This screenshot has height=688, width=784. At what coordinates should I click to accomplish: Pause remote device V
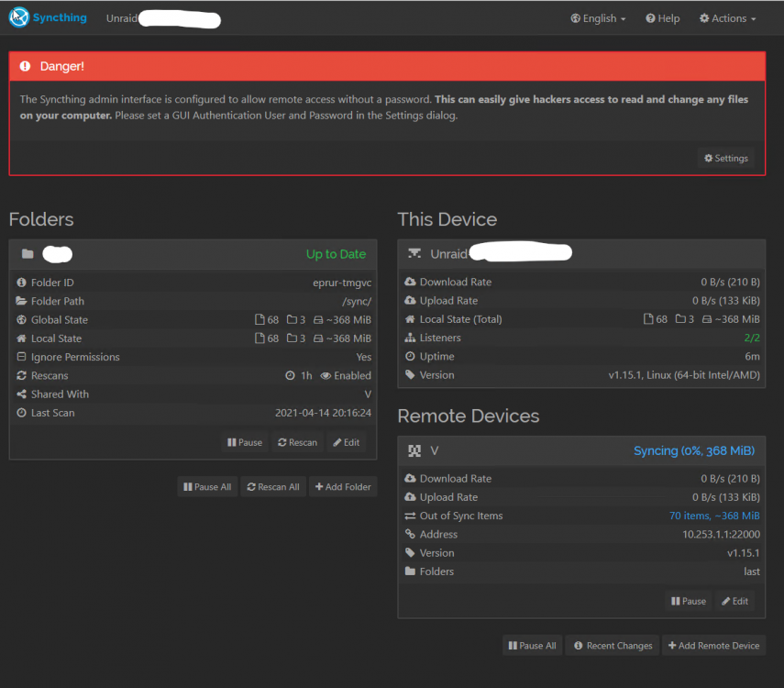click(x=689, y=601)
